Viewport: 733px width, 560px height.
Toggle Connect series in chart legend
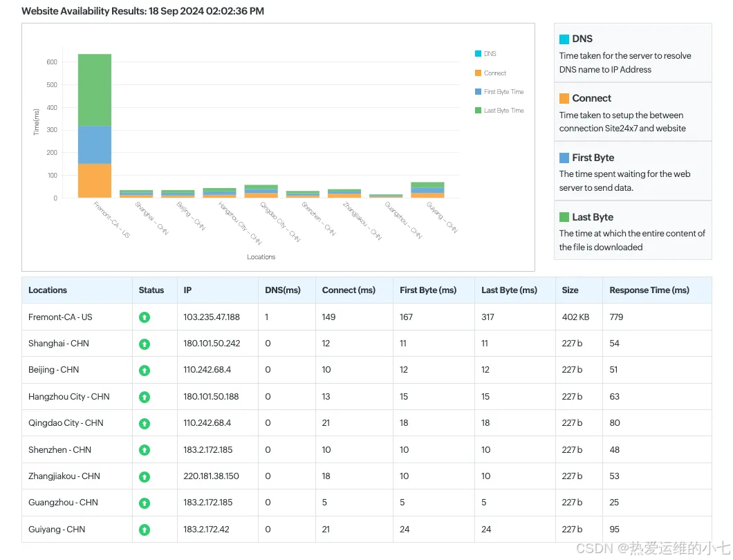[491, 73]
